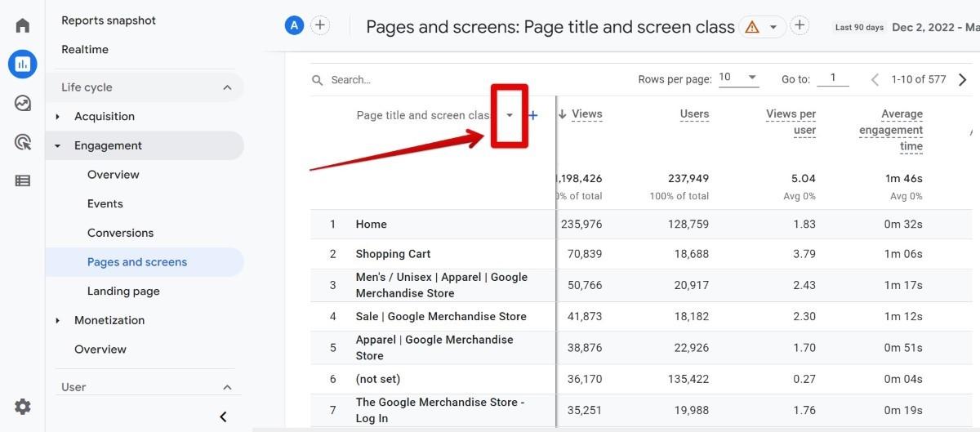Open Page title and screen class dimension dropdown

click(x=510, y=115)
